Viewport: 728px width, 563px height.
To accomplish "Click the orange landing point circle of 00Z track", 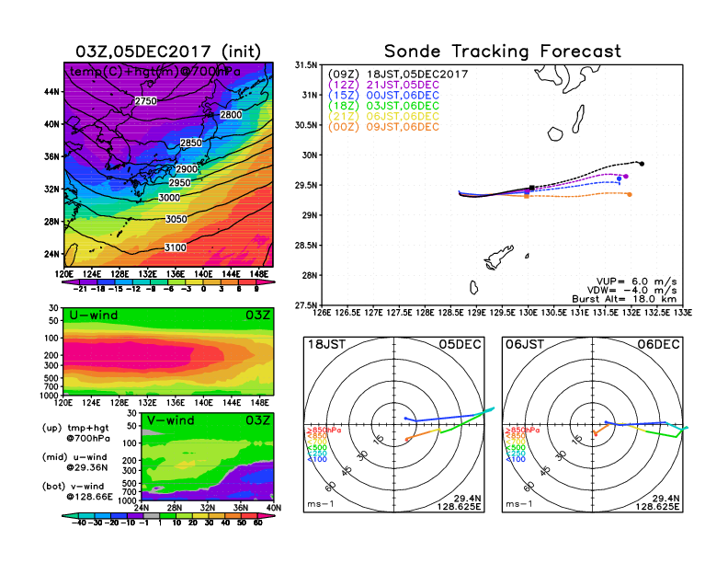I will click(x=629, y=194).
